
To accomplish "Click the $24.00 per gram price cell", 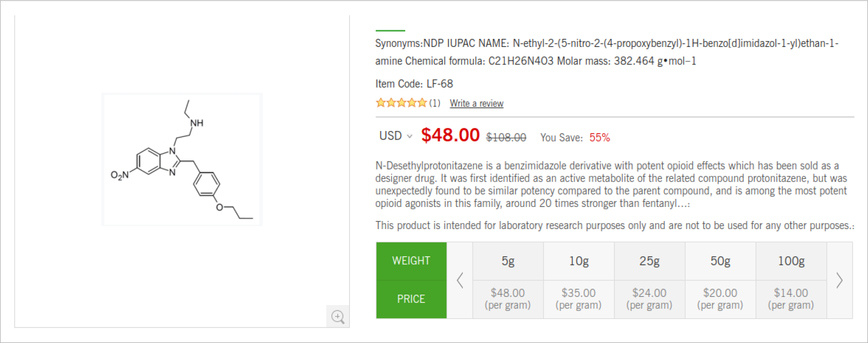I will tap(649, 299).
